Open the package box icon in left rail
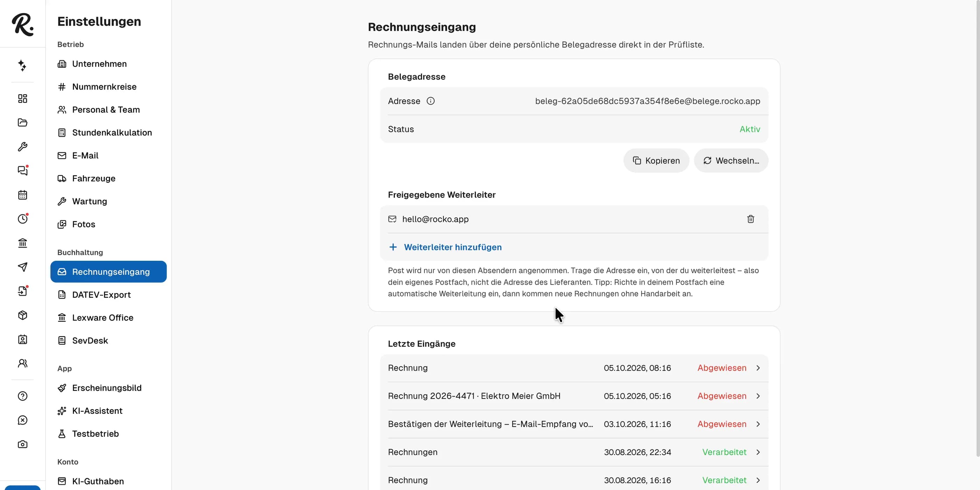This screenshot has height=490, width=980. point(22,315)
